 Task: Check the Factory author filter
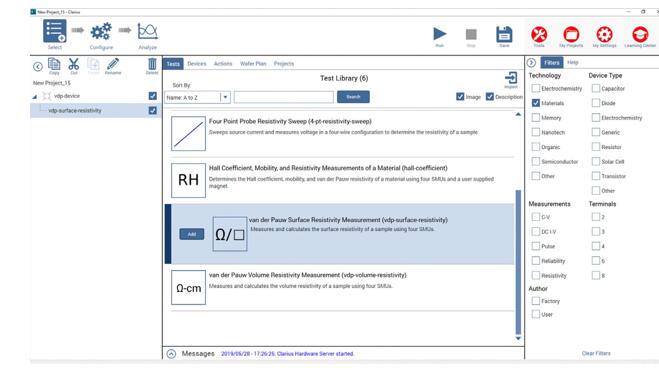[535, 301]
